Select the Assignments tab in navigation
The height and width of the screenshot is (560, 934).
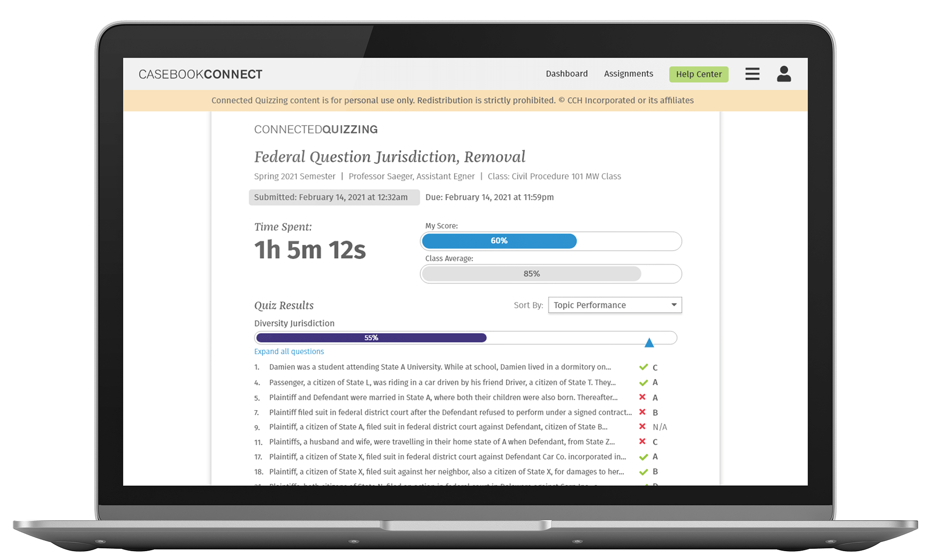point(626,73)
